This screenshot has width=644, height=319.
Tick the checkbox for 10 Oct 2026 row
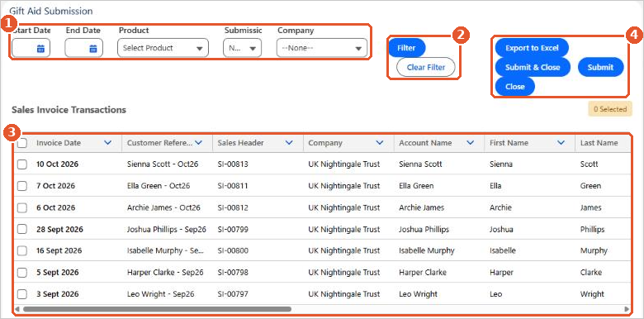point(22,164)
